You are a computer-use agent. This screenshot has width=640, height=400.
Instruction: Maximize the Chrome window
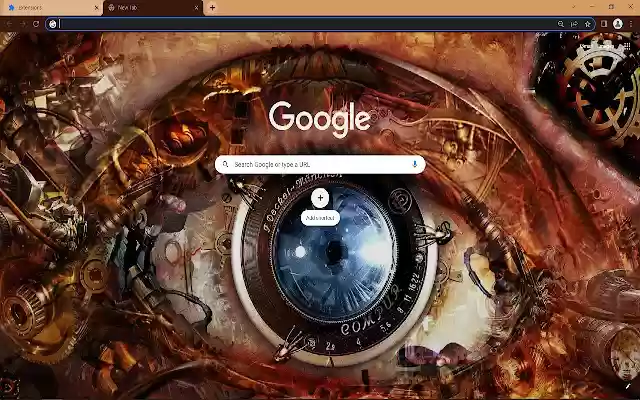click(x=611, y=7)
